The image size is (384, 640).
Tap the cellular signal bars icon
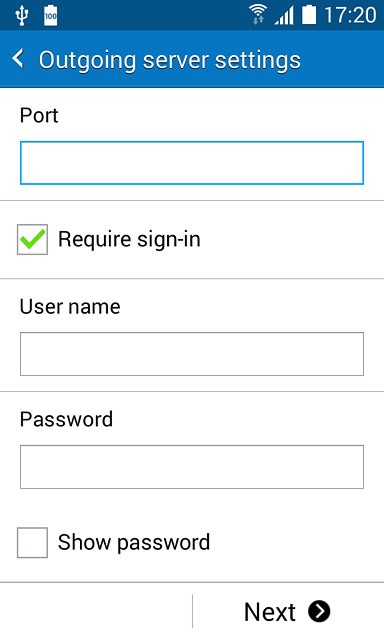(284, 16)
